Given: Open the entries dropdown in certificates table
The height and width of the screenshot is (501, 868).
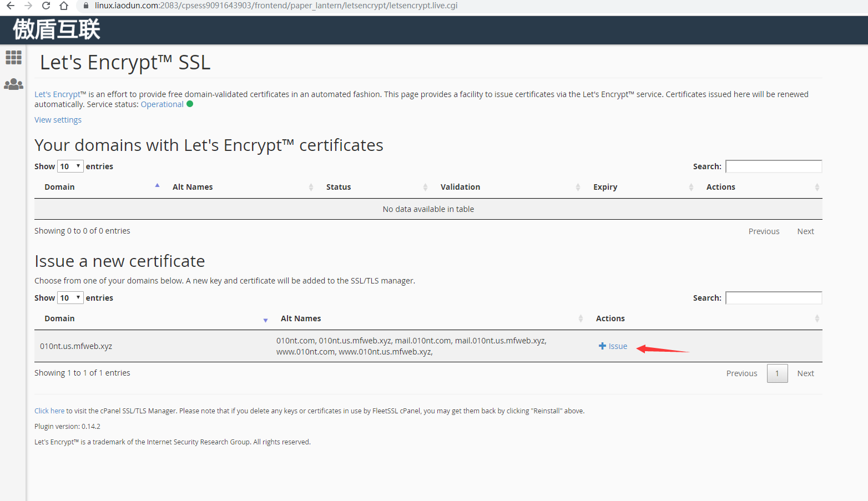Looking at the screenshot, I should tap(70, 166).
